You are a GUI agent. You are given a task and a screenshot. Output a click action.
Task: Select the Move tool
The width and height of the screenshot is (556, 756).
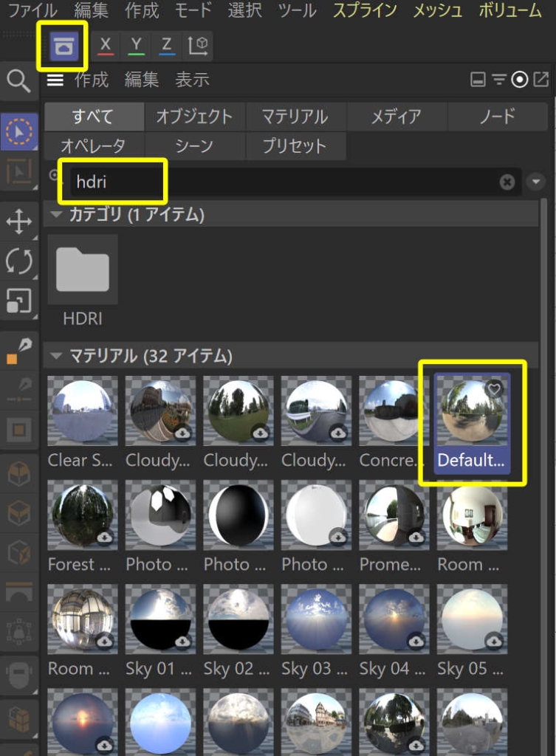pyautogui.click(x=18, y=221)
